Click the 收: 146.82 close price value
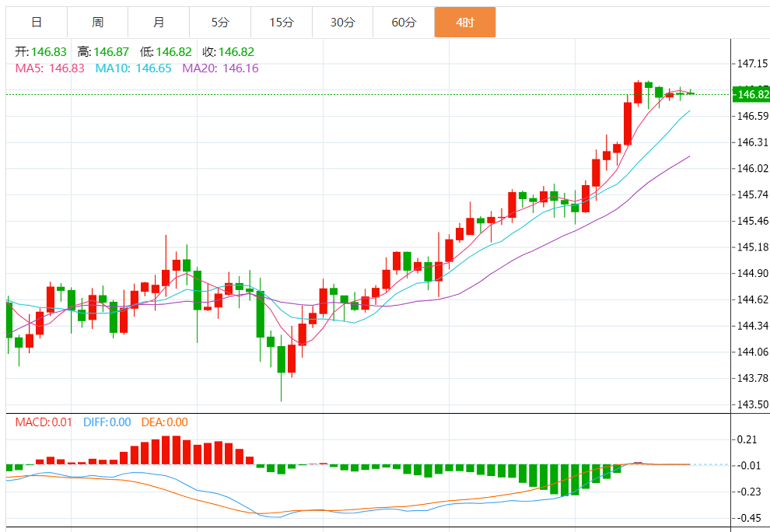Screen dimensions: 770x532 tap(229, 52)
